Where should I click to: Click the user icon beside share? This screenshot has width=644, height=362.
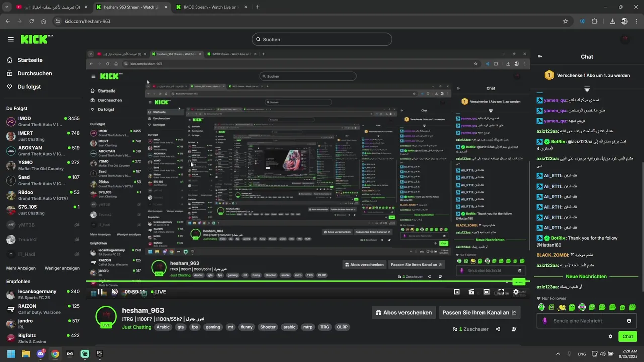point(514,329)
